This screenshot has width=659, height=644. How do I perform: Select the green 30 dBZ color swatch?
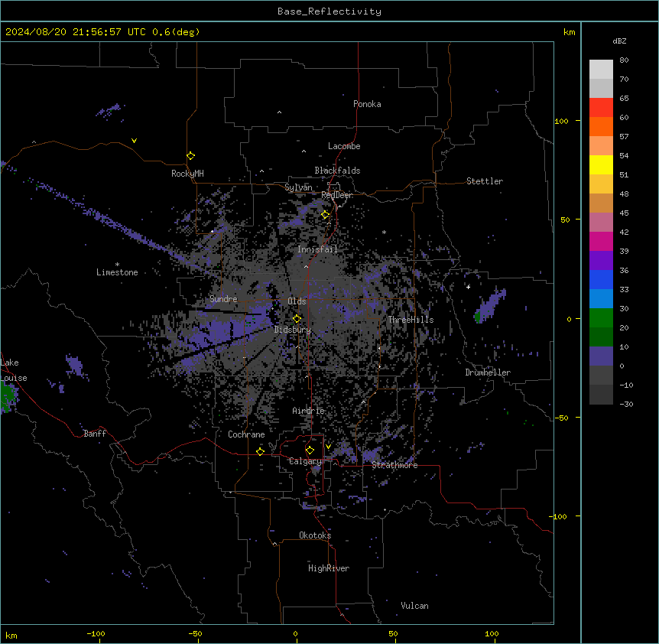click(x=601, y=318)
